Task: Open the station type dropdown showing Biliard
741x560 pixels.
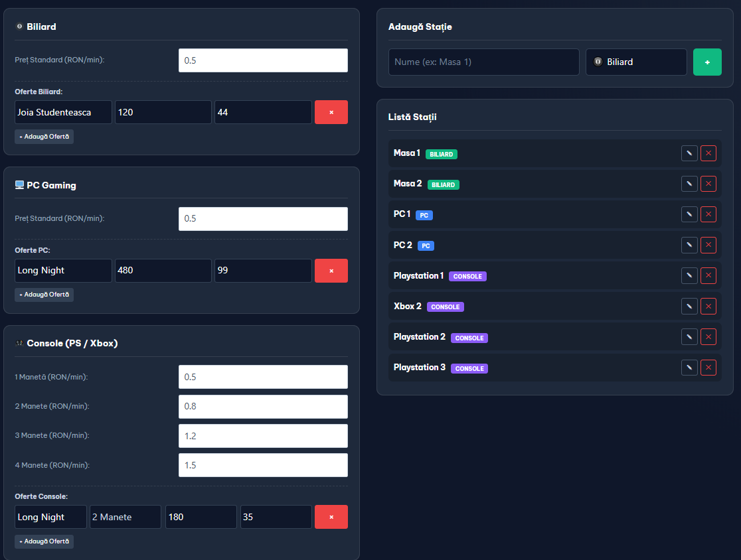Action: click(636, 62)
